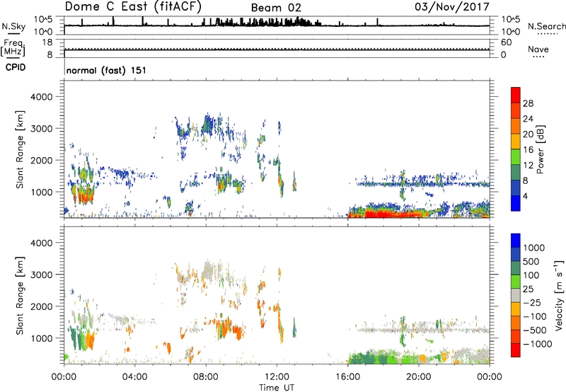The width and height of the screenshot is (566, 392).
Task: Click the '3000' tick on Velocity panel axis
Action: pyautogui.click(x=41, y=275)
